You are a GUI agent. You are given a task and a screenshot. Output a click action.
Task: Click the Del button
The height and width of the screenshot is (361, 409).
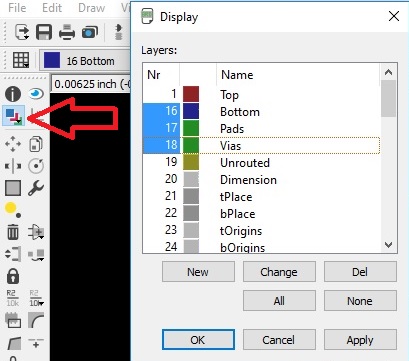360,272
